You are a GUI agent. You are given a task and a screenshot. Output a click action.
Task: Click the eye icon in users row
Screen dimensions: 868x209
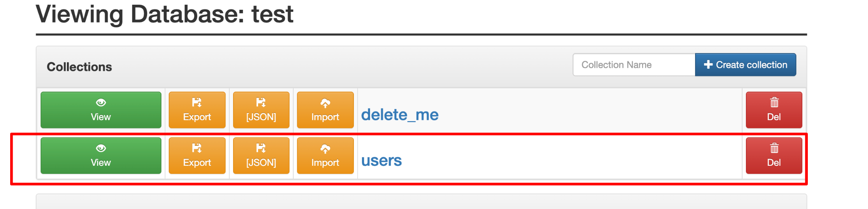pos(101,148)
